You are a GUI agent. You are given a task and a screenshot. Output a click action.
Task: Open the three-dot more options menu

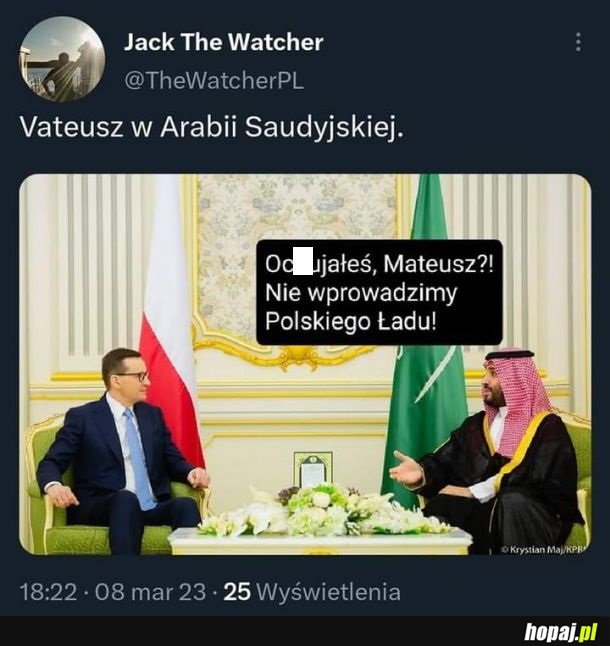click(x=578, y=42)
